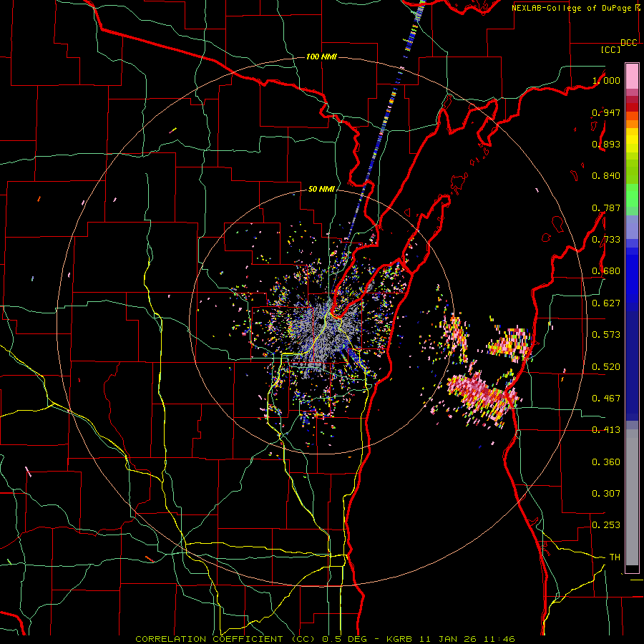Click the DCC label above the legend
Viewport: 644px width, 644px height.
coord(629,43)
